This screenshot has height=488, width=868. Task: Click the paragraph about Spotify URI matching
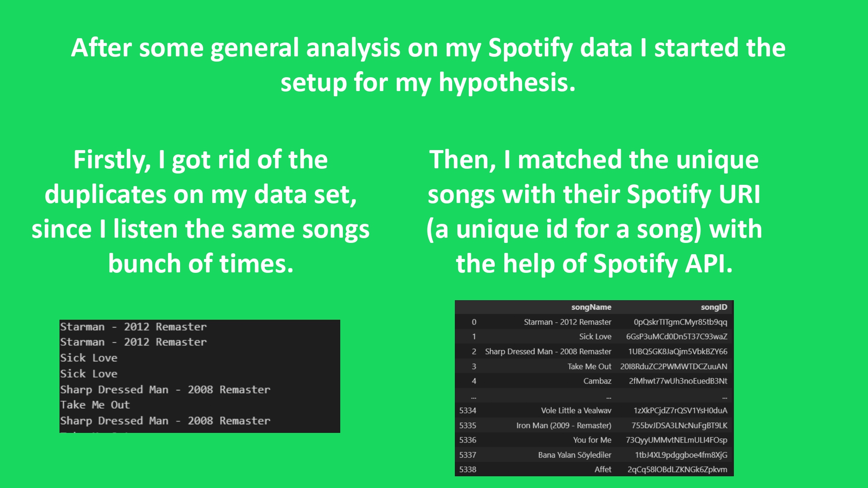594,211
